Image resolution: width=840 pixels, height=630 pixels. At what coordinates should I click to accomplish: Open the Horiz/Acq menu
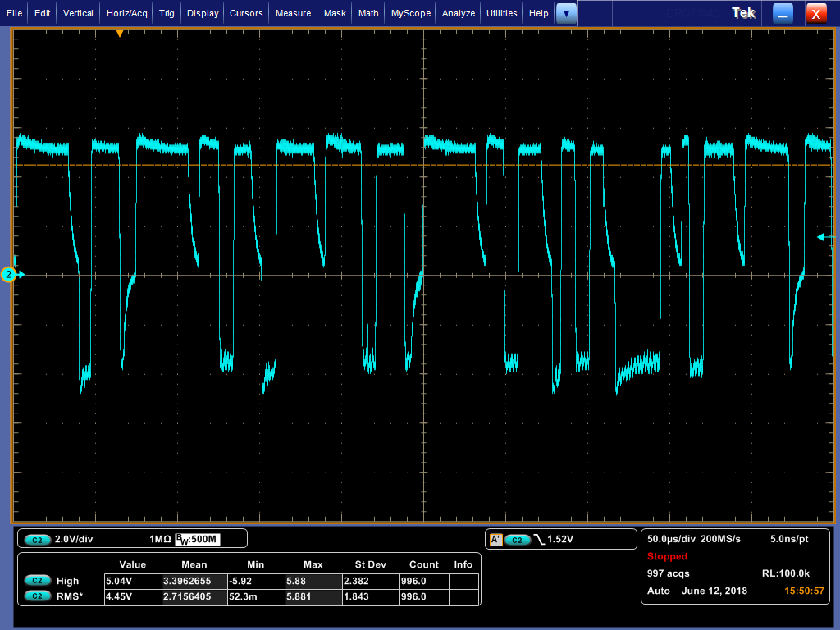tap(126, 13)
